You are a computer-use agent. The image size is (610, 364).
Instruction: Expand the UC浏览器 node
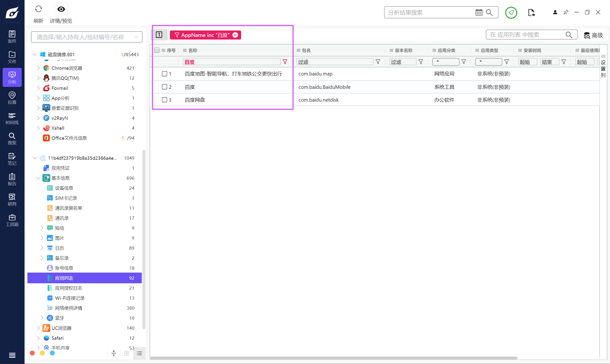pos(38,328)
